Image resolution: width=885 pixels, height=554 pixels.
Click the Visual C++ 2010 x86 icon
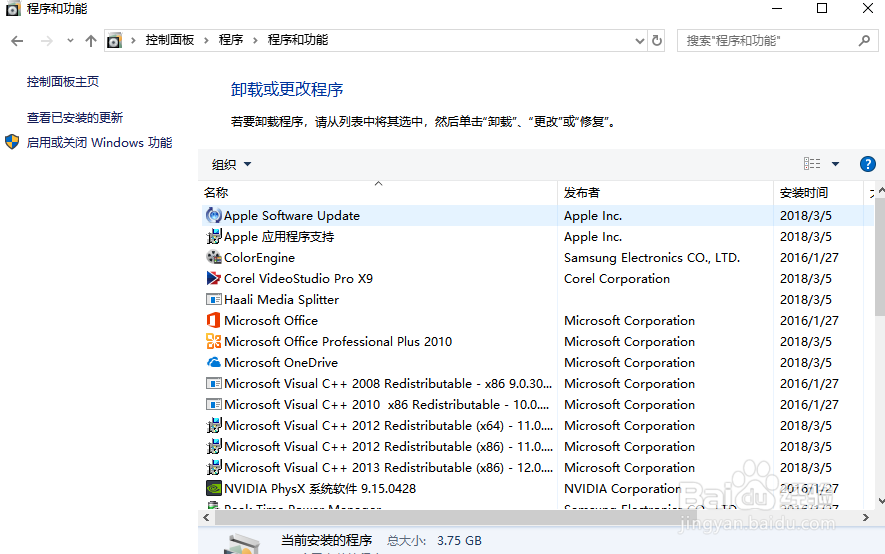(x=213, y=404)
